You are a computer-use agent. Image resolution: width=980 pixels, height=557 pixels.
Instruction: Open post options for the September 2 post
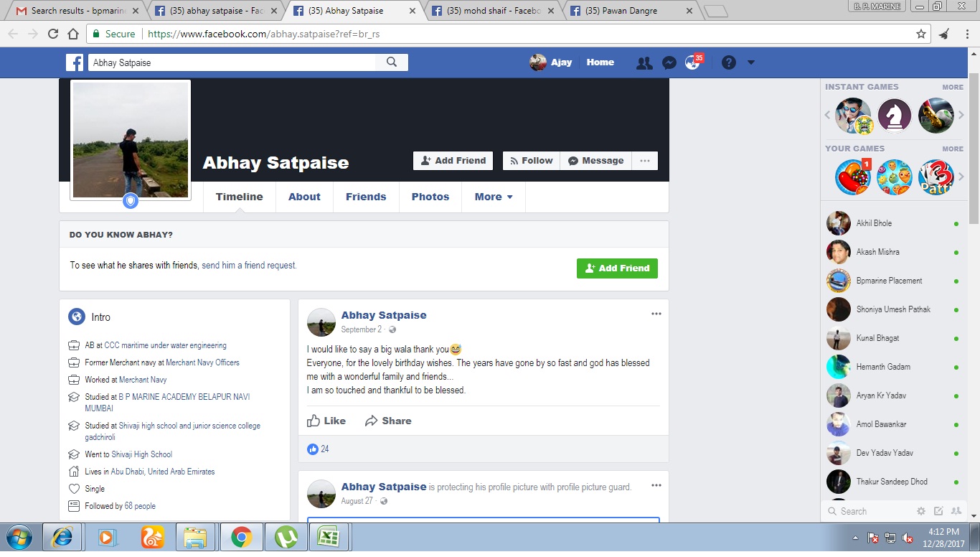tap(656, 314)
